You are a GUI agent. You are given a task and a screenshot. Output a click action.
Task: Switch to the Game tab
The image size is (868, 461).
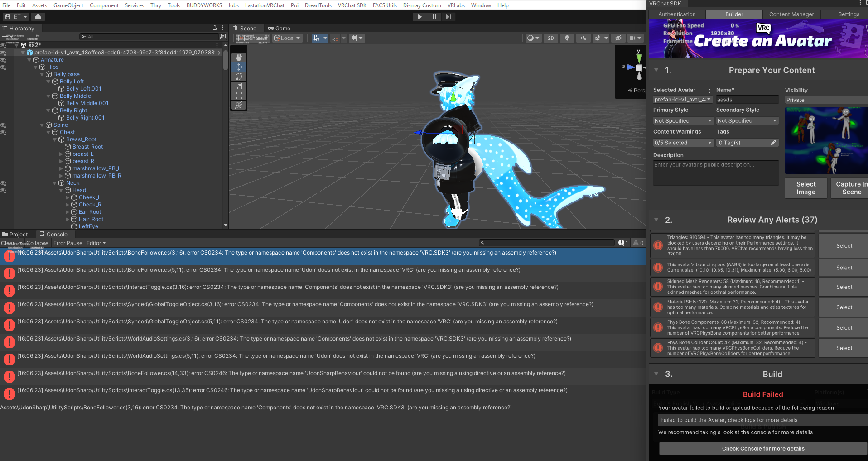(x=279, y=28)
